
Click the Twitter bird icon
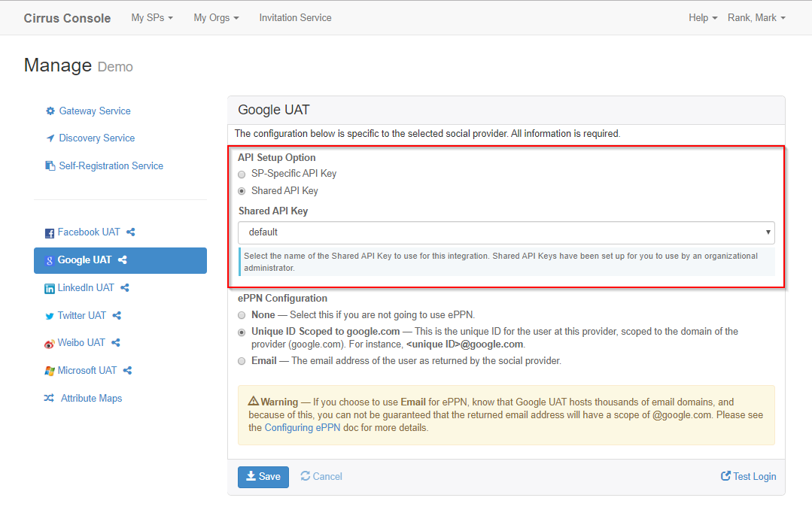(49, 316)
